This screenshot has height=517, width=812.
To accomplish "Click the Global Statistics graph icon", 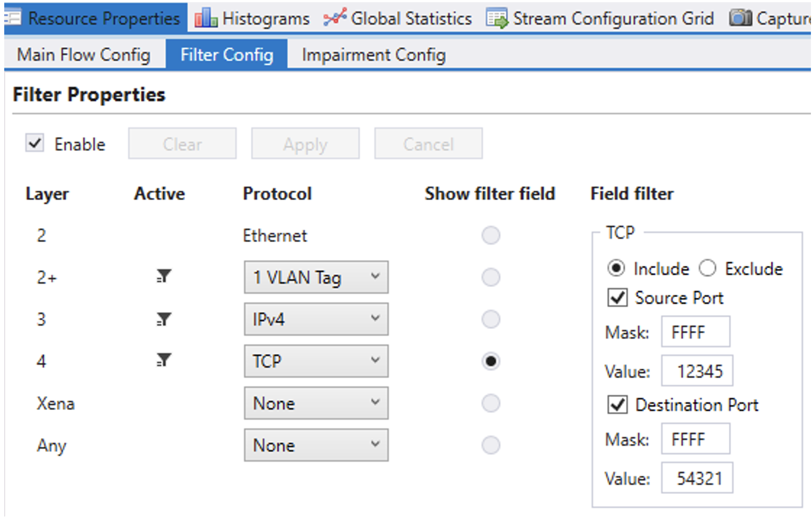I will 335,18.
